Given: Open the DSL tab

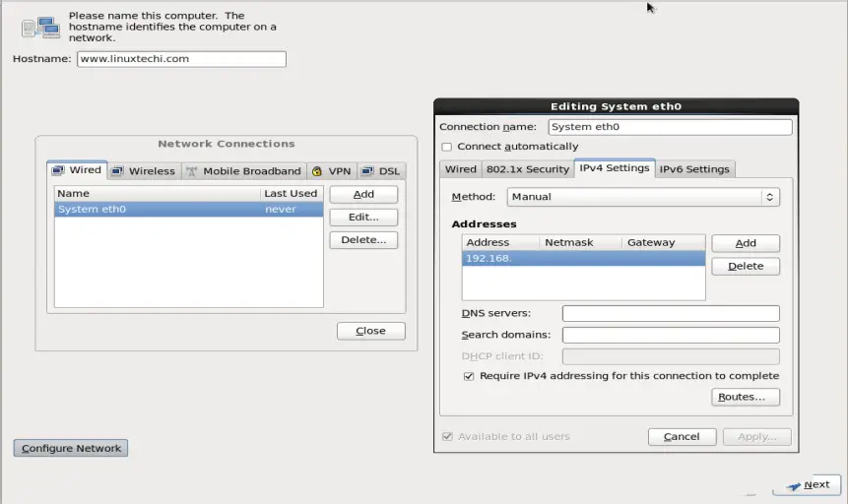Looking at the screenshot, I should pyautogui.click(x=381, y=171).
